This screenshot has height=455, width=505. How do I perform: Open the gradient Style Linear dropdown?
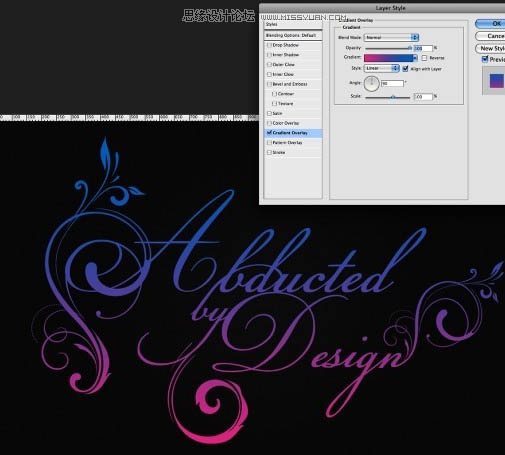(x=381, y=68)
